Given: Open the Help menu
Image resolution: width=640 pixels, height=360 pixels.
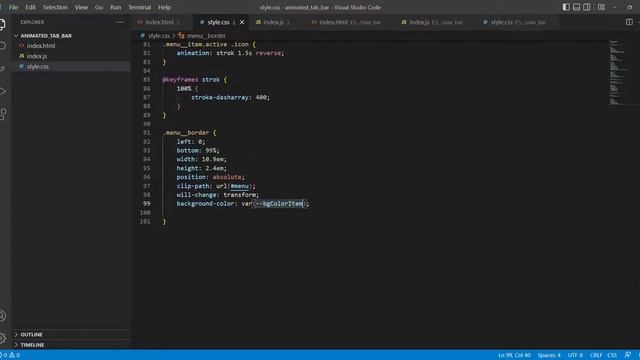Looking at the screenshot, I should pos(164,7).
